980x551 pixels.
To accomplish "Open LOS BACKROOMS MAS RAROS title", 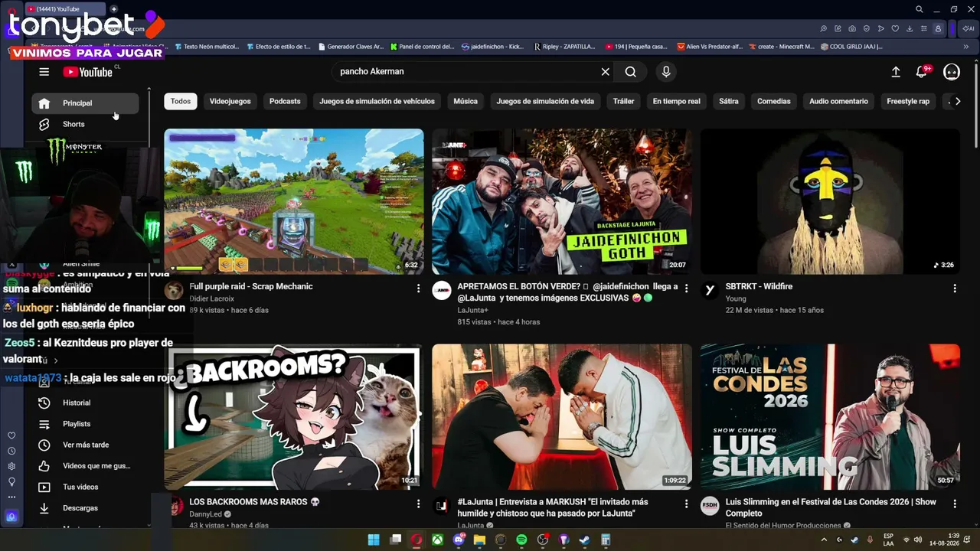I will click(x=254, y=502).
